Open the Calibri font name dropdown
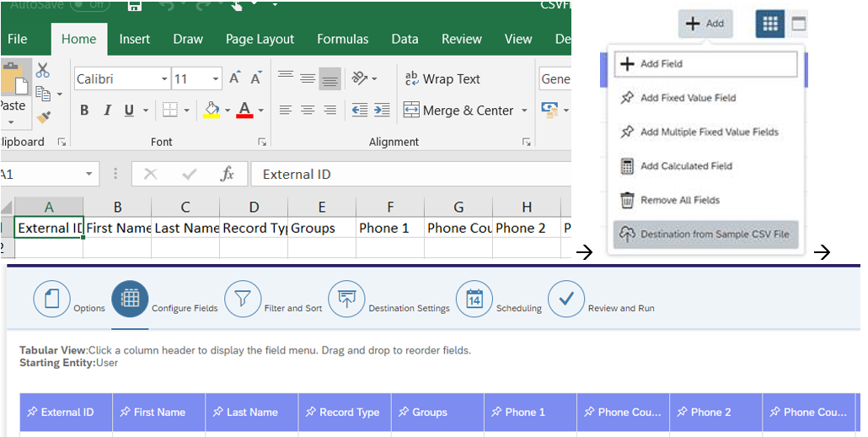868x437 pixels. coord(164,79)
